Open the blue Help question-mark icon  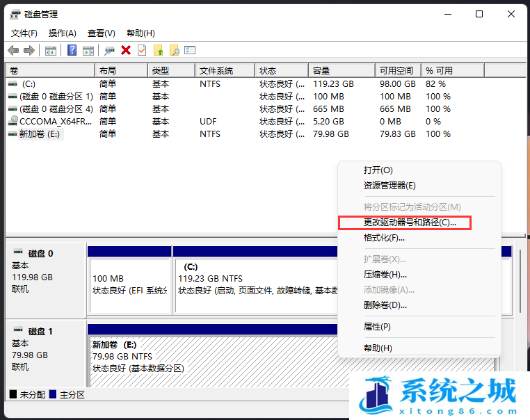[x=72, y=50]
